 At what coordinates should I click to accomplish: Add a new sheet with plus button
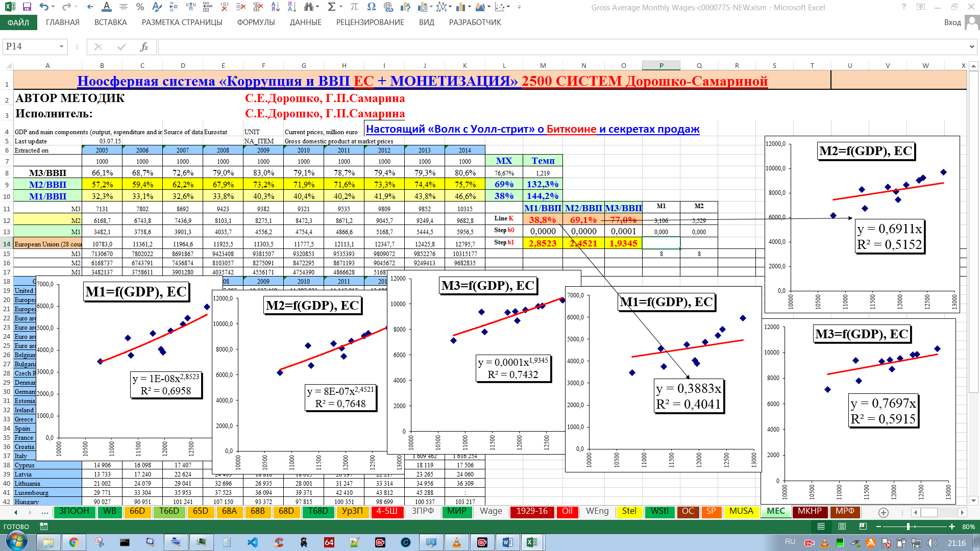(x=884, y=512)
